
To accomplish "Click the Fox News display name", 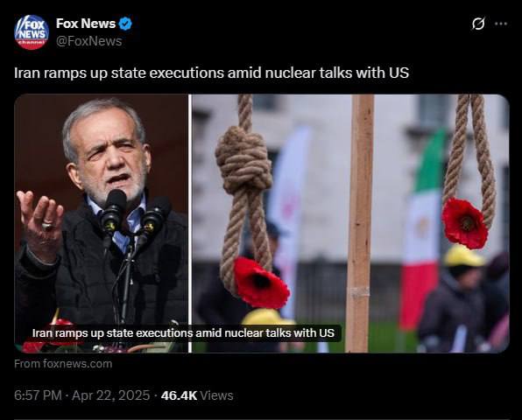I will [x=86, y=24].
